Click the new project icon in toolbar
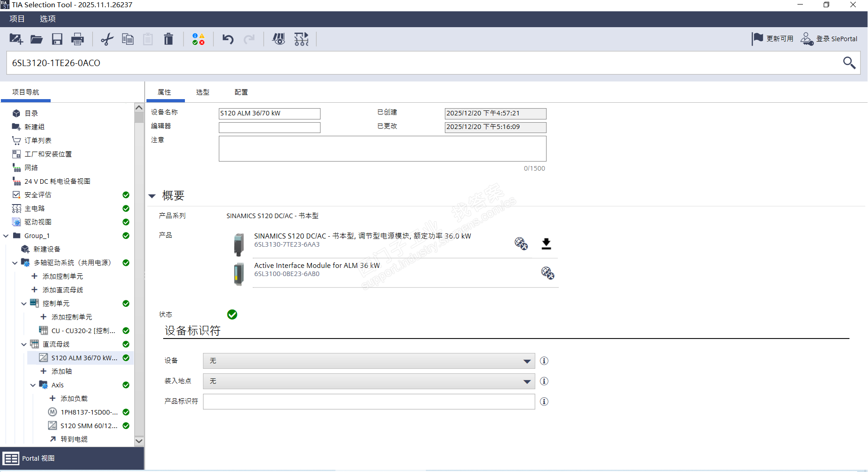 [x=16, y=39]
